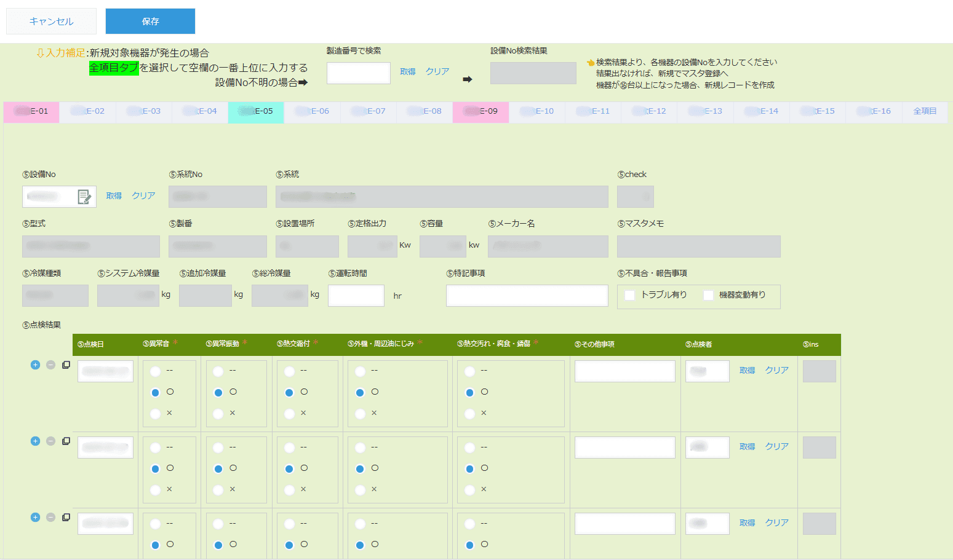Select × for 異常振動 in second row

218,490
